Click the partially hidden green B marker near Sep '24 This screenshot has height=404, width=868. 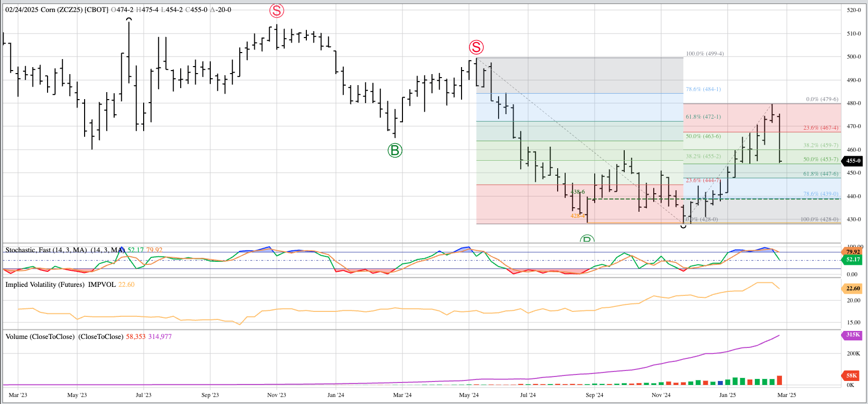pos(587,239)
